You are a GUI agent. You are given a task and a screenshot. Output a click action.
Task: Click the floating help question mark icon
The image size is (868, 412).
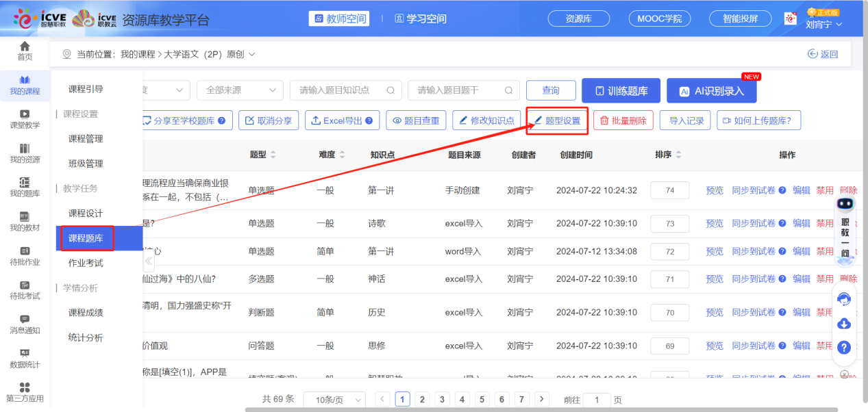coord(844,348)
